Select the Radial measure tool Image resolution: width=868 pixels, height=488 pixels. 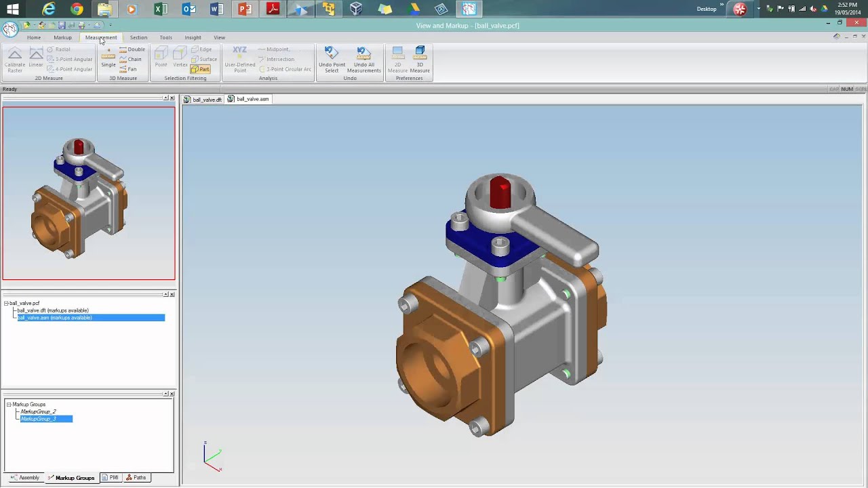coord(59,49)
